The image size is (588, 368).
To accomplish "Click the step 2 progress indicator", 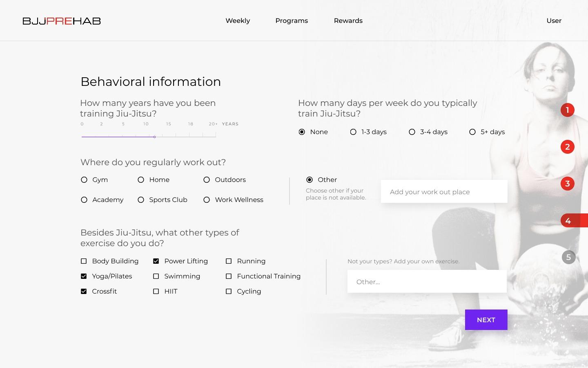I will click(568, 146).
